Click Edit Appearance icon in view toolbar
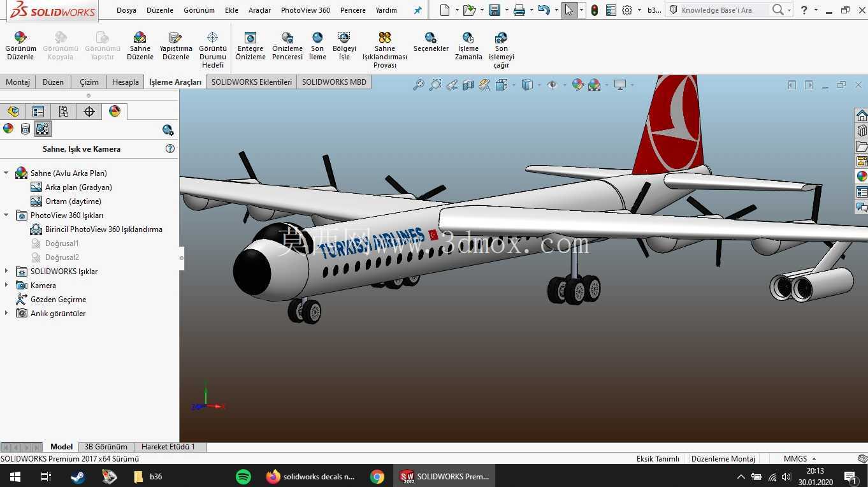The image size is (868, 487). [577, 84]
